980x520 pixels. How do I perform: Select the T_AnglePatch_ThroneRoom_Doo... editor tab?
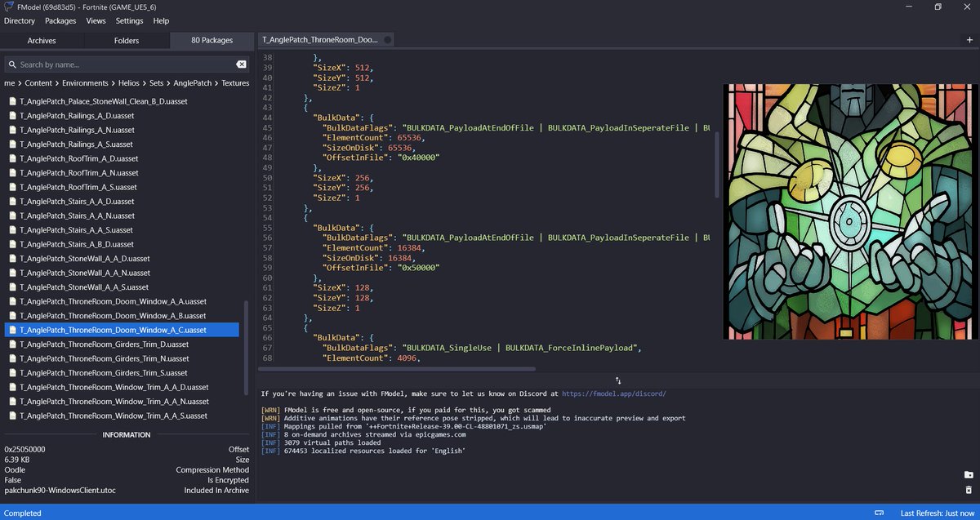click(327, 40)
